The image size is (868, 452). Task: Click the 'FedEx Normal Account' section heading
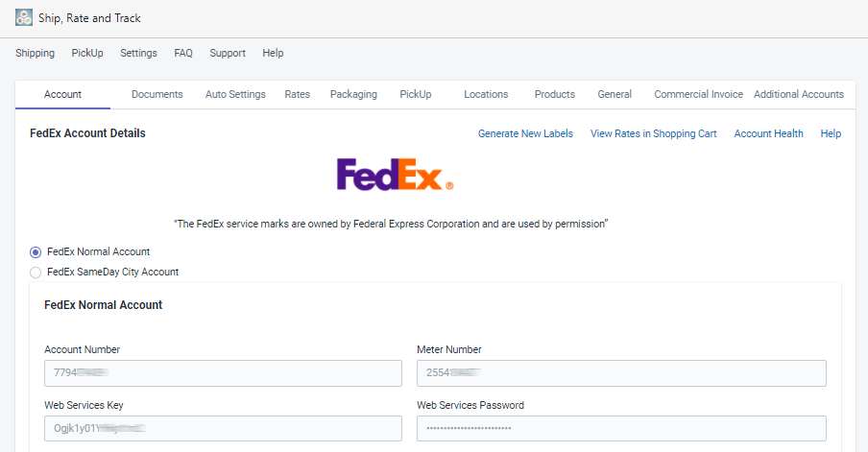[104, 305]
